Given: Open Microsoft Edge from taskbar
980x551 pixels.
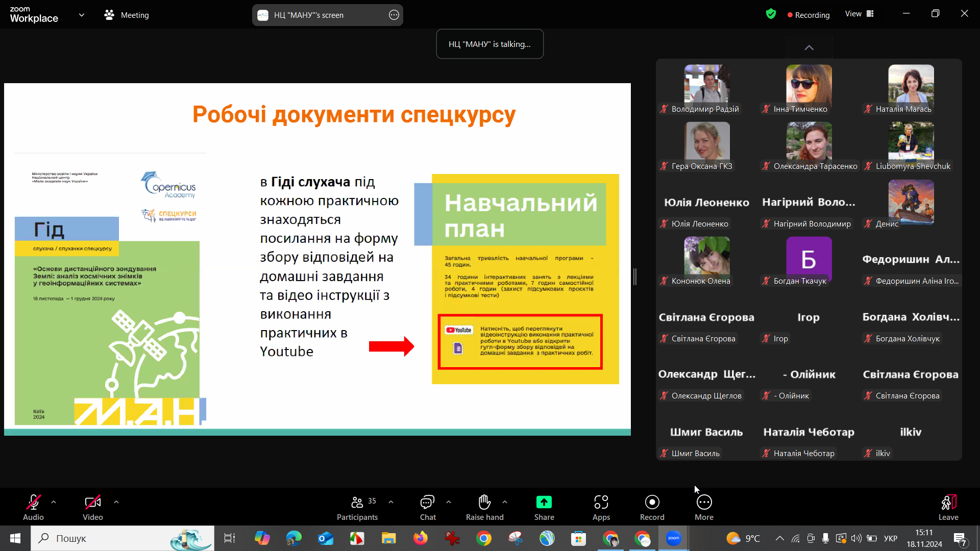Looking at the screenshot, I should tap(293, 538).
